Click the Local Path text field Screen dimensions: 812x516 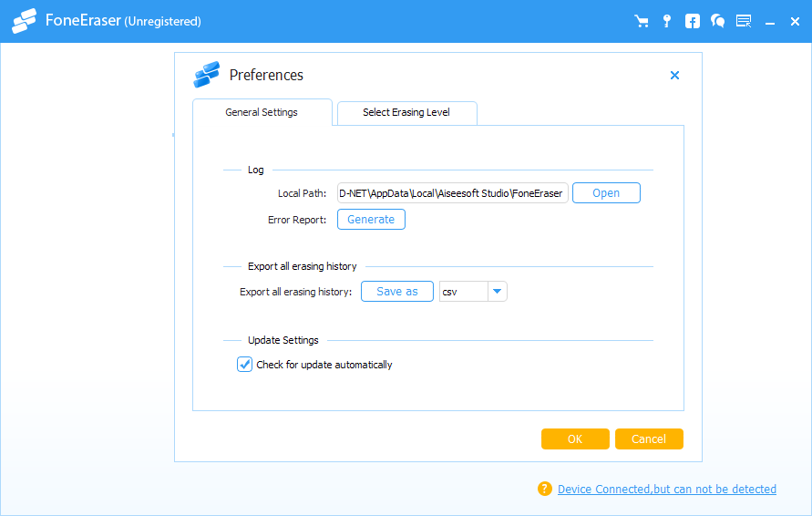[x=453, y=192]
